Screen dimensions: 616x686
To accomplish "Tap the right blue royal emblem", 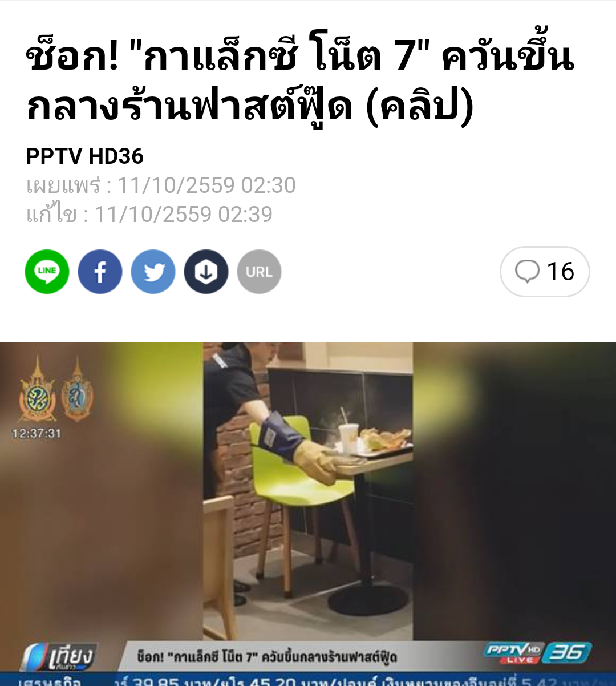I will click(x=77, y=389).
